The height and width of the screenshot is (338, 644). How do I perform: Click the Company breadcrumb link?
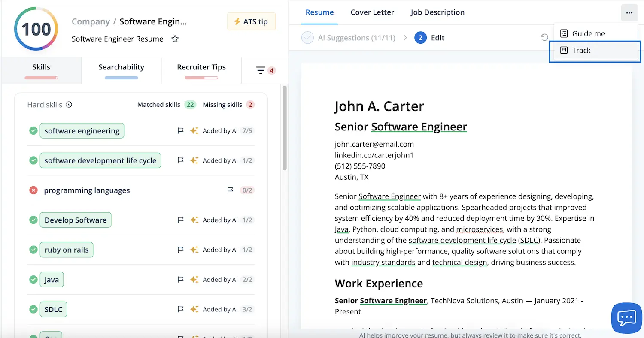point(91,21)
